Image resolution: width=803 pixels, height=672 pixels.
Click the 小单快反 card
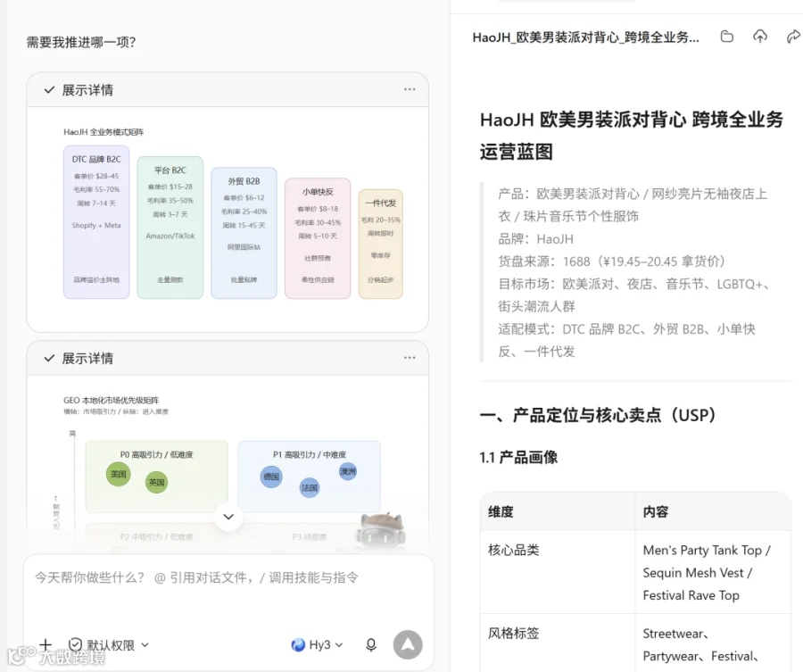click(318, 238)
